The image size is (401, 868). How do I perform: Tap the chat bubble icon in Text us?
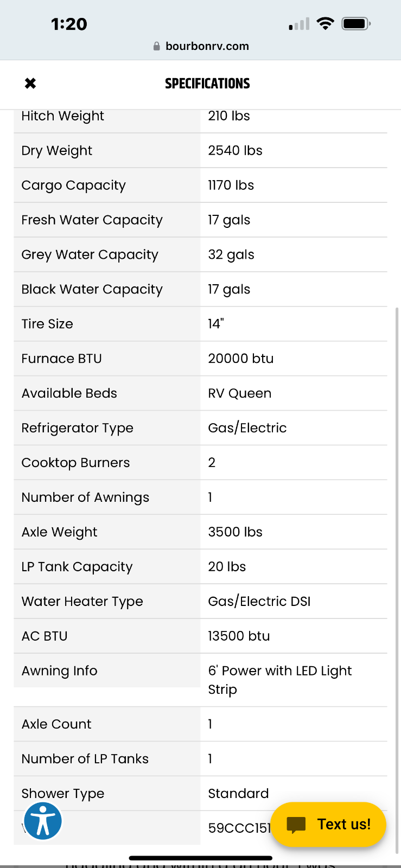[296, 825]
